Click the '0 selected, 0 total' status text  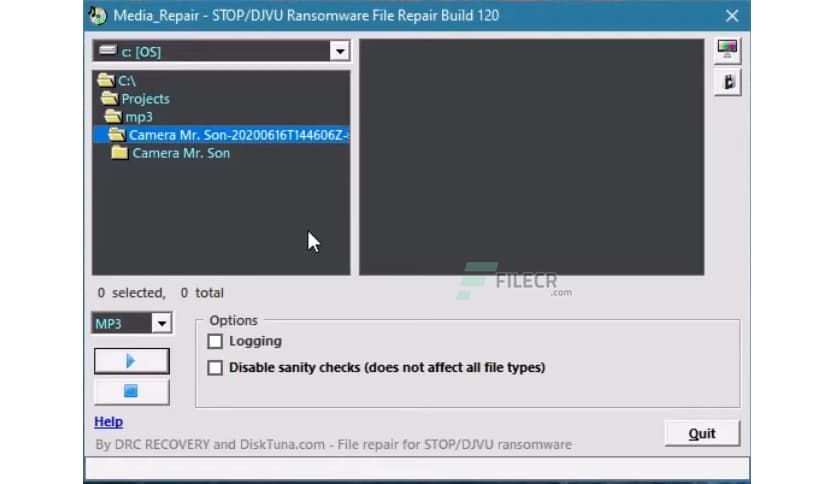[x=160, y=293]
